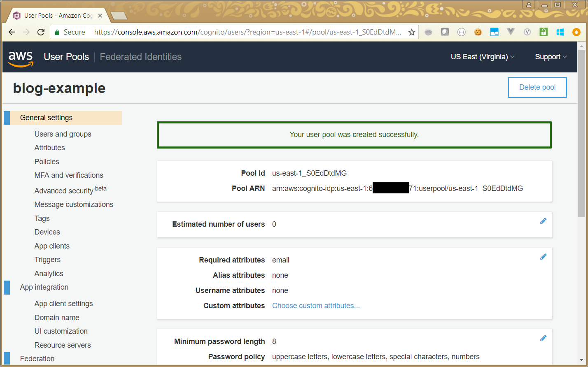Select App clients in the sidebar
Screen dimensions: 588x367
(52, 246)
